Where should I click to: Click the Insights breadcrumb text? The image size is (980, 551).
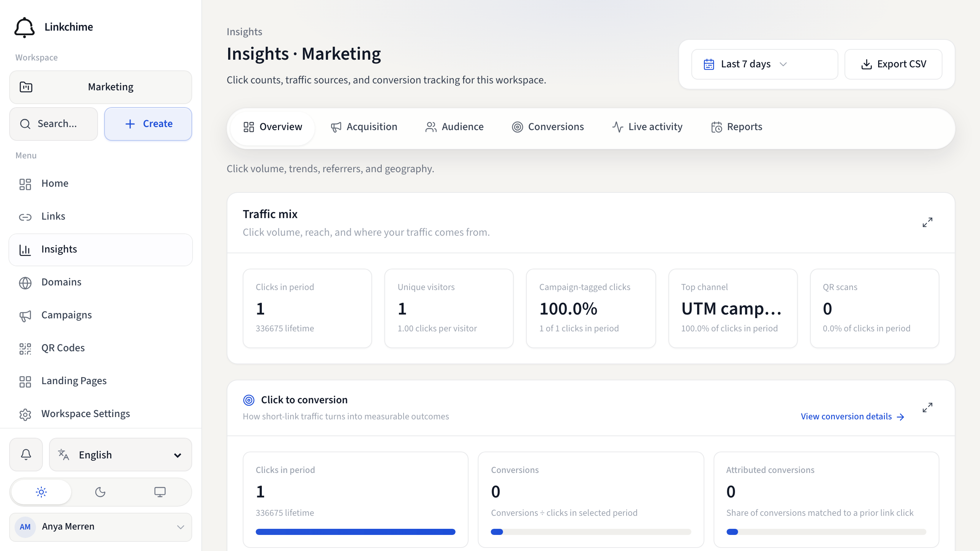[x=244, y=32]
